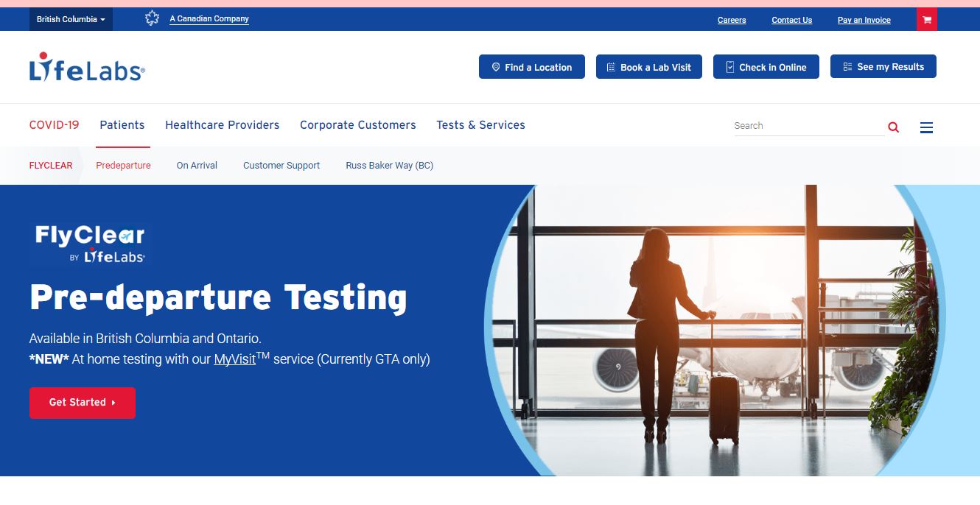Go to Russ Baker Way (BC) tab
The height and width of the screenshot is (505, 980).
[389, 166]
